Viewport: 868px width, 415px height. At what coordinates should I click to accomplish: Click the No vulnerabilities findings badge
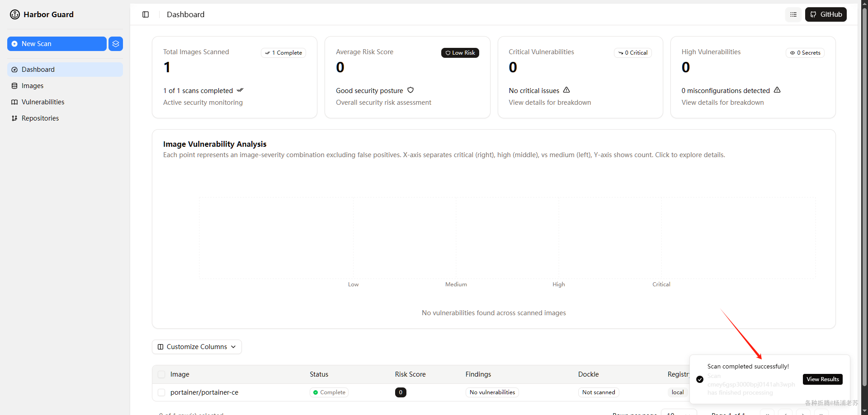(x=492, y=392)
